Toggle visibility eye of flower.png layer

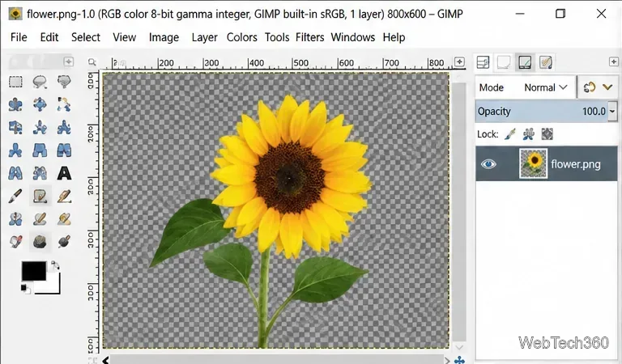tap(488, 164)
